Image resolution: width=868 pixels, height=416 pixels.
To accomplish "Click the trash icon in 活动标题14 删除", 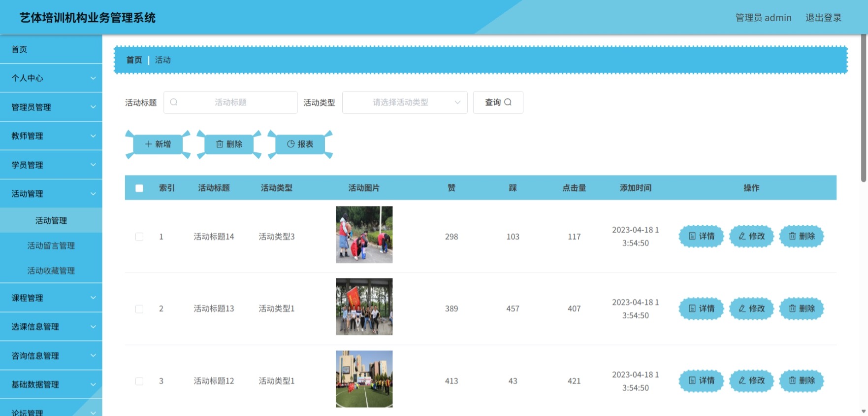I will pyautogui.click(x=792, y=236).
